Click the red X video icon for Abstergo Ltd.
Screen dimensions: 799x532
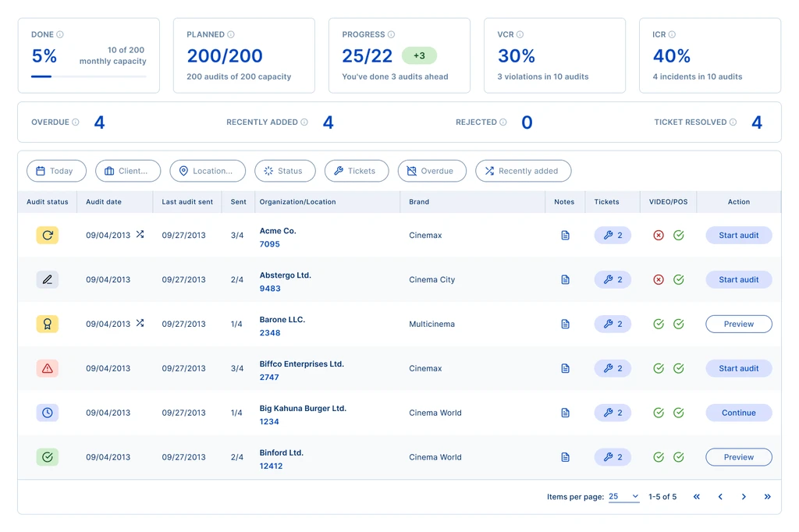pos(659,279)
